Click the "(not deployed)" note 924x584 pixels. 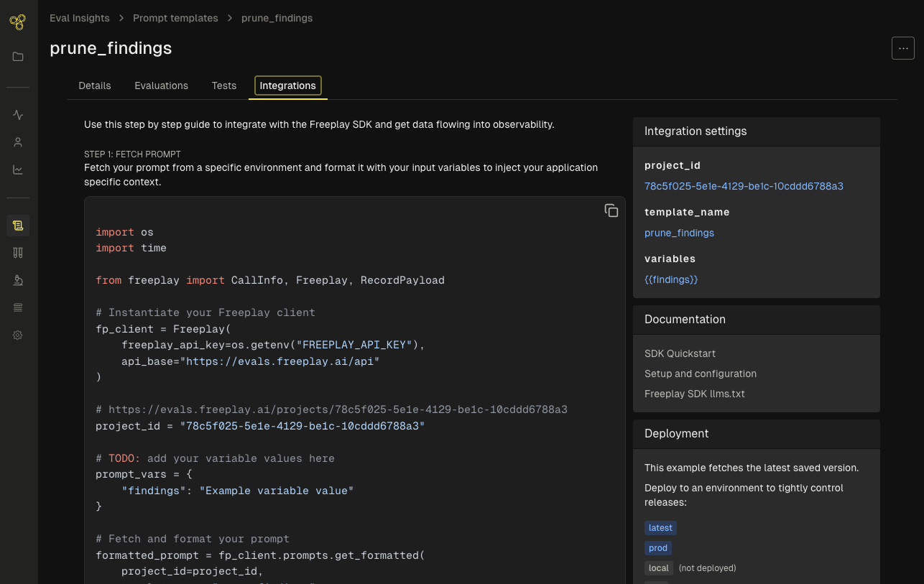pos(708,568)
